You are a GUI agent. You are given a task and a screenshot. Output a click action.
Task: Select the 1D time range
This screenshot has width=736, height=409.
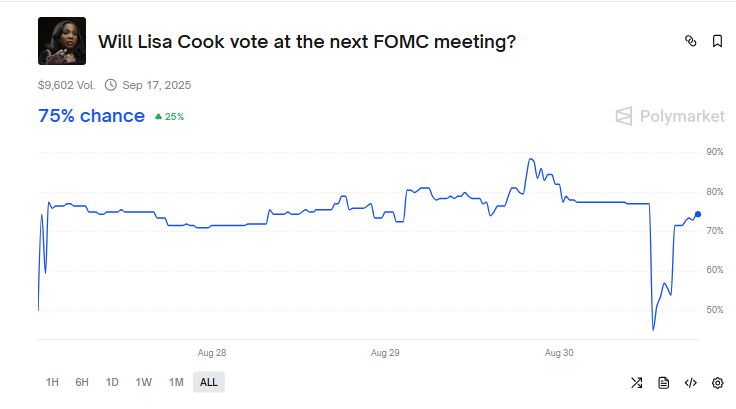point(112,382)
